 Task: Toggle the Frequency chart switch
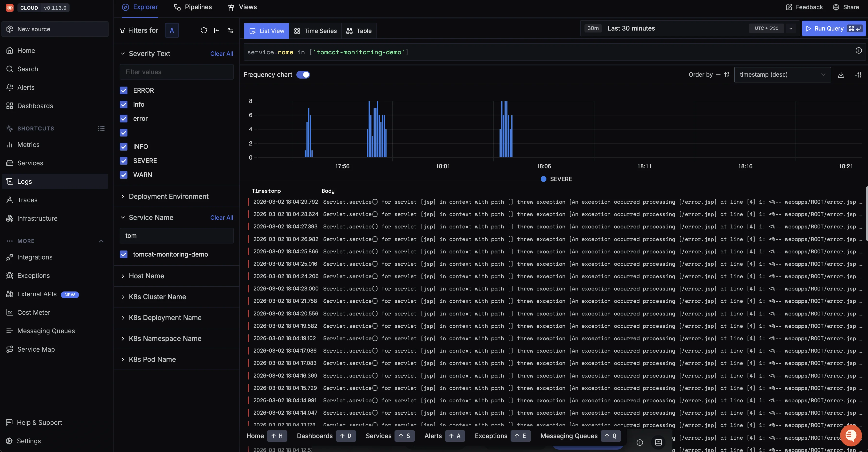[x=303, y=75]
